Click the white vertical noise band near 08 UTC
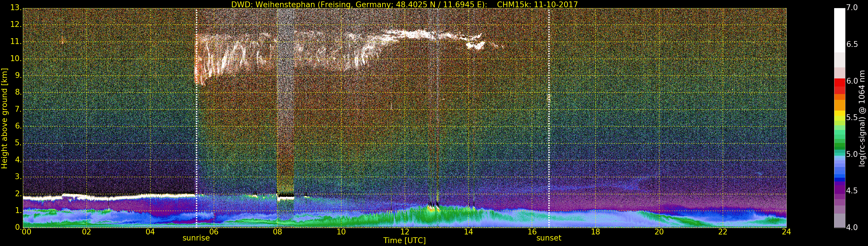Image resolution: width=868 pixels, height=246 pixels. click(285, 101)
